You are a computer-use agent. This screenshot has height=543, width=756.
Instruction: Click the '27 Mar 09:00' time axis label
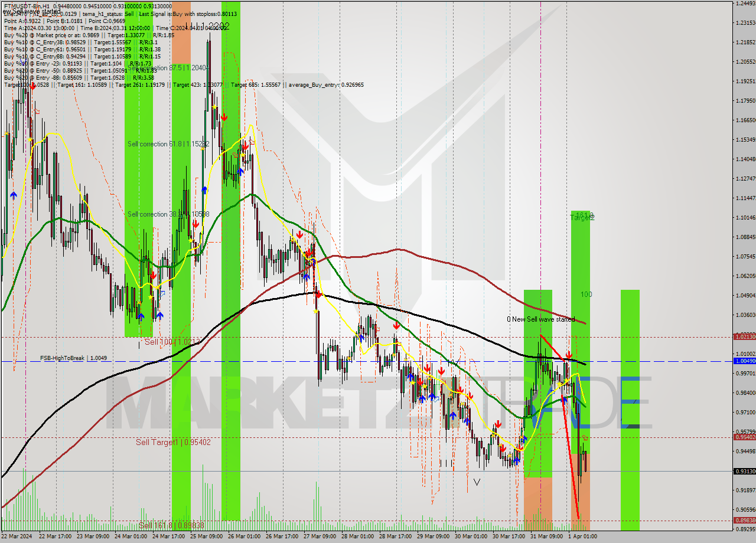tap(321, 537)
